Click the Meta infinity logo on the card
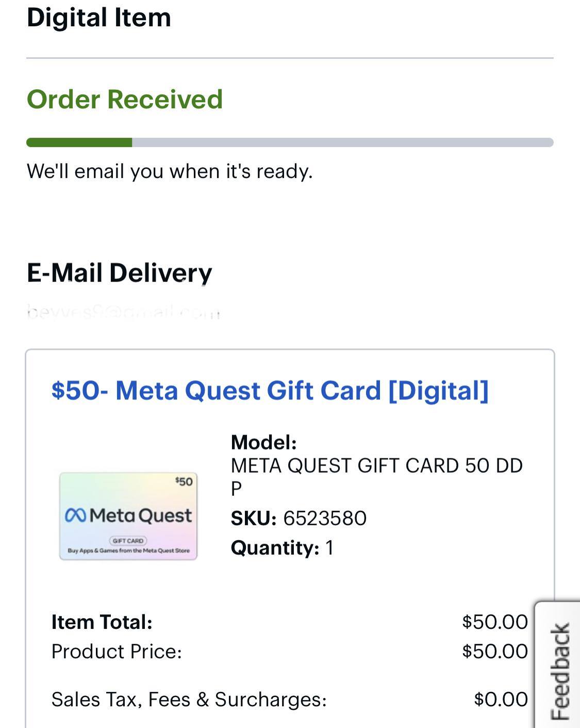The height and width of the screenshot is (728, 580). click(x=76, y=515)
